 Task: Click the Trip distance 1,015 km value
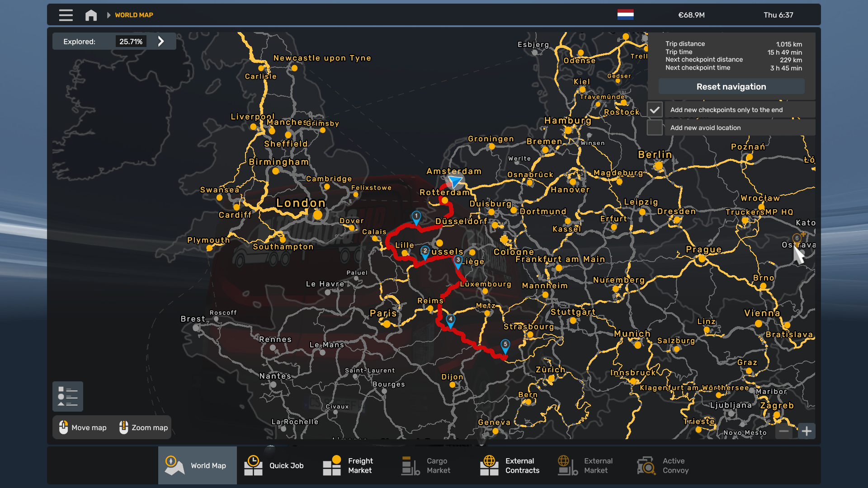(x=789, y=44)
